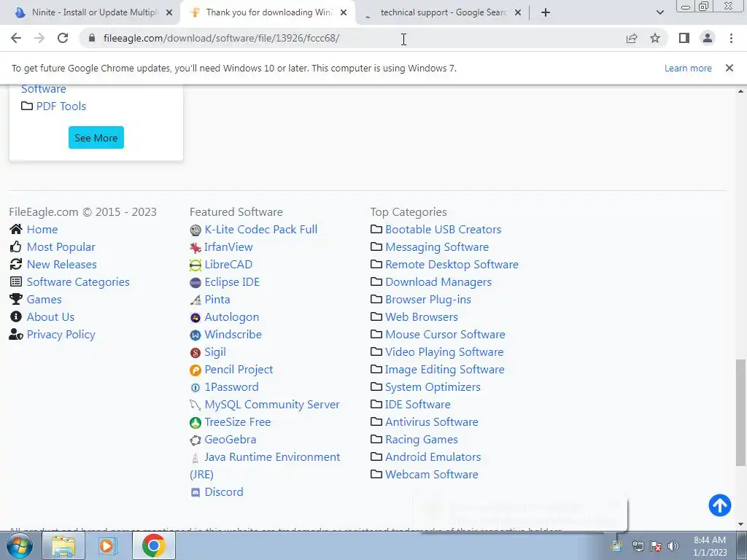
Task: Click the 1Password icon
Action: pyautogui.click(x=196, y=388)
